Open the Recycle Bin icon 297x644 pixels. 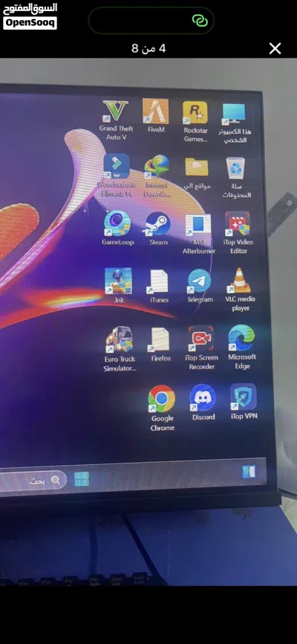point(235,169)
